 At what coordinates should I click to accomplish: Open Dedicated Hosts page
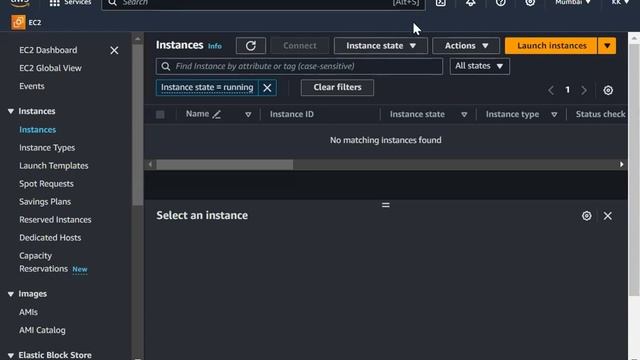click(x=50, y=238)
